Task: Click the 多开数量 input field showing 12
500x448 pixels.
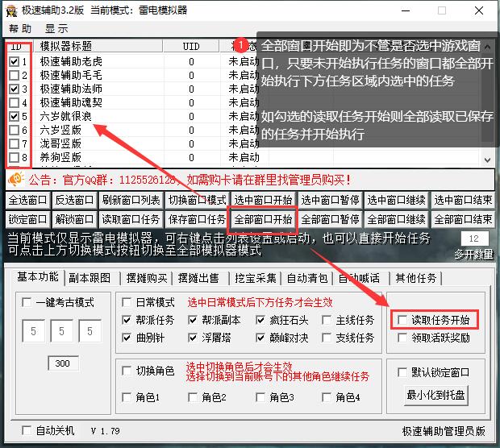Action: coord(475,239)
